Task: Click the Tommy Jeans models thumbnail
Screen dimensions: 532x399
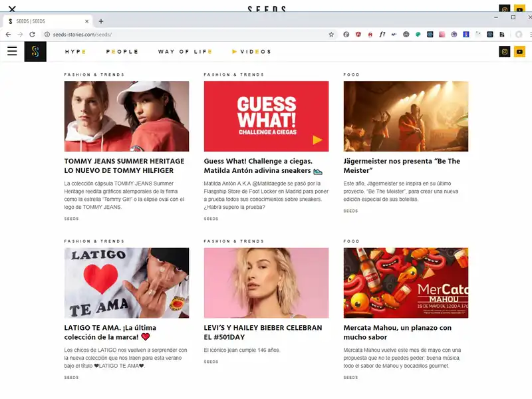Action: click(x=126, y=116)
